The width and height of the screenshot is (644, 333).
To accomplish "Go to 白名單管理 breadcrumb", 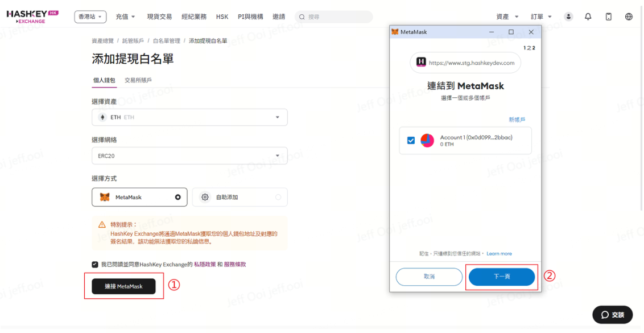I will coord(166,41).
